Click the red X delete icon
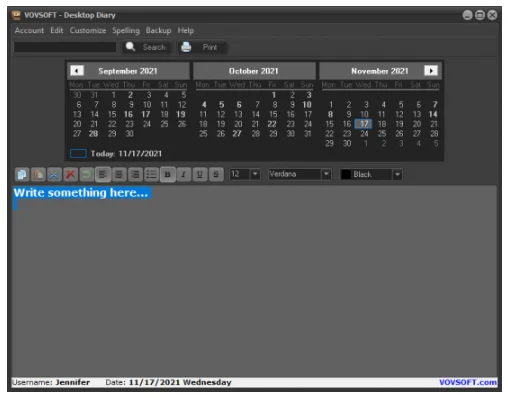The image size is (508, 398). 70,174
